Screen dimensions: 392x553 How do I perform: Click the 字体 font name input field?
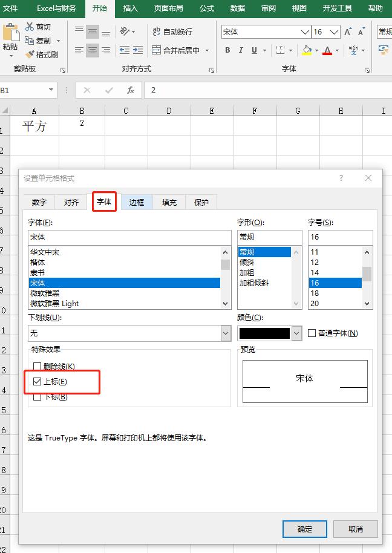click(129, 237)
